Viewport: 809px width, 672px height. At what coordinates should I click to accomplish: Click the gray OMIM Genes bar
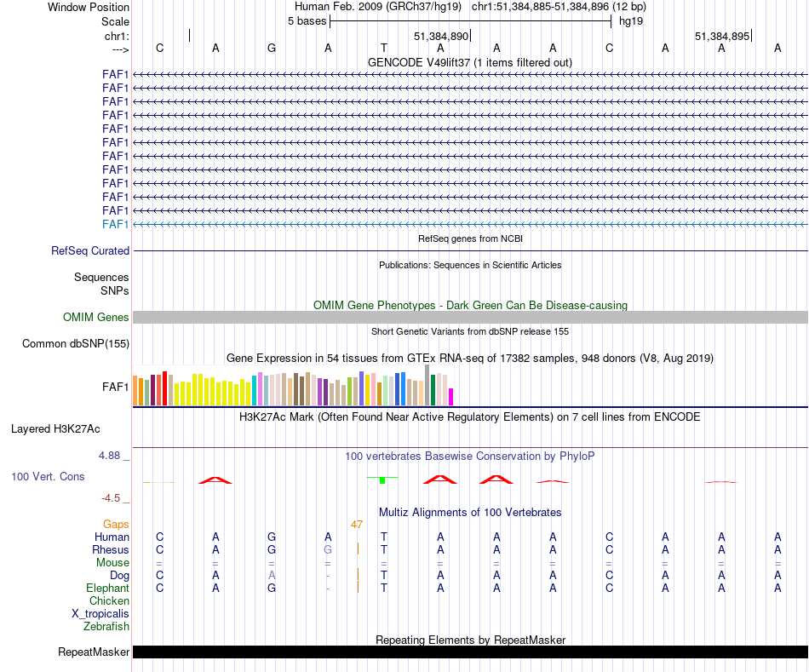470,318
